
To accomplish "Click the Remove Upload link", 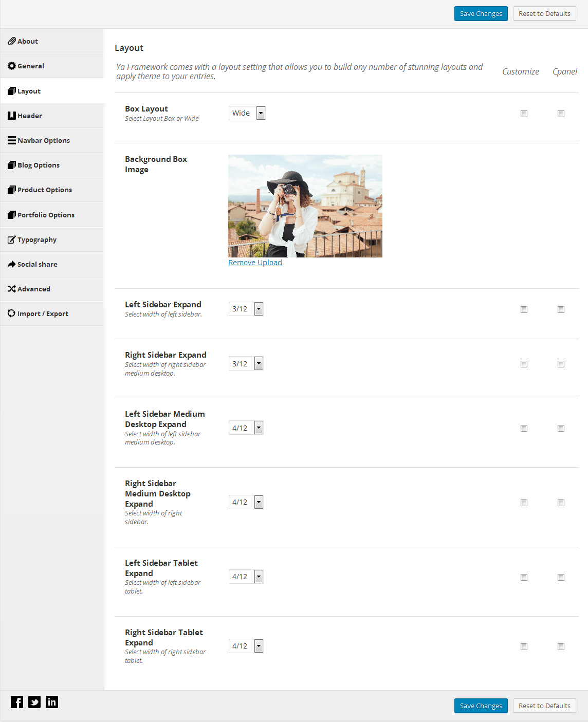I will (255, 263).
